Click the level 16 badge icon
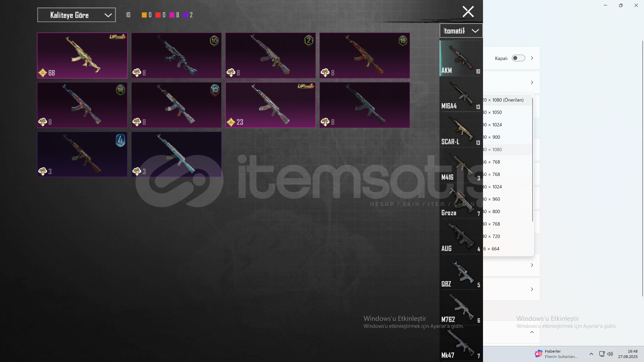644x362 pixels. click(x=120, y=90)
